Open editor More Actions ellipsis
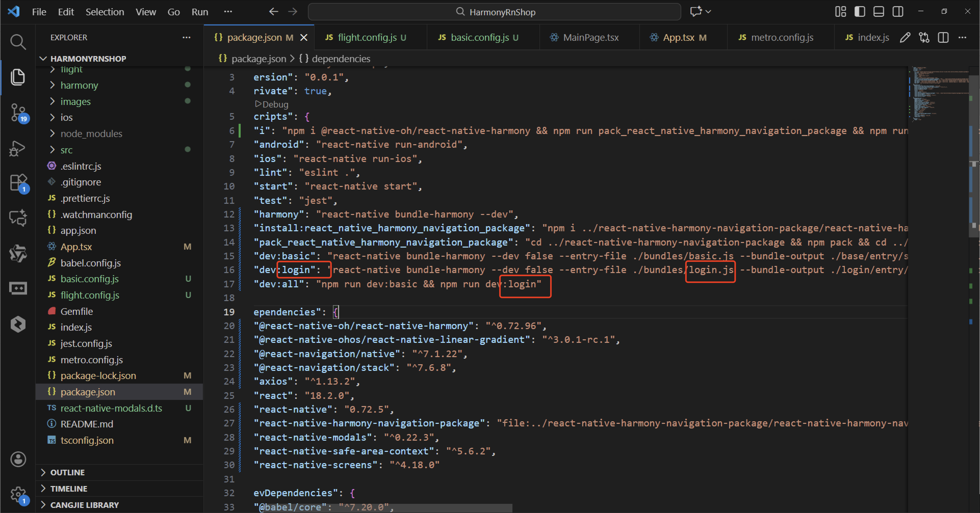This screenshot has height=513, width=980. [x=962, y=37]
